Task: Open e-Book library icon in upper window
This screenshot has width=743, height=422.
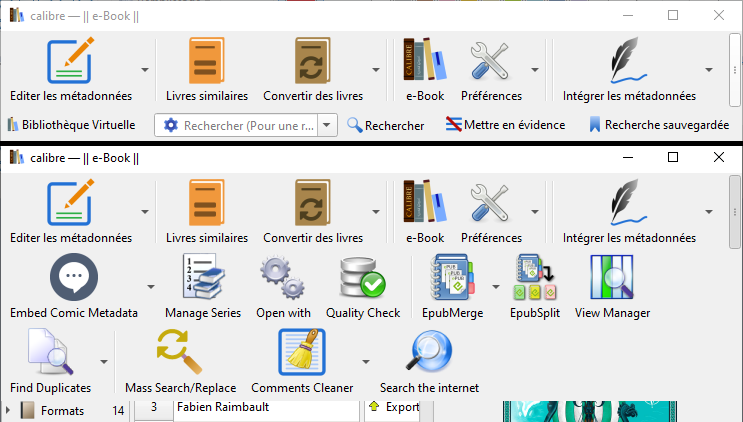Action: pos(425,70)
